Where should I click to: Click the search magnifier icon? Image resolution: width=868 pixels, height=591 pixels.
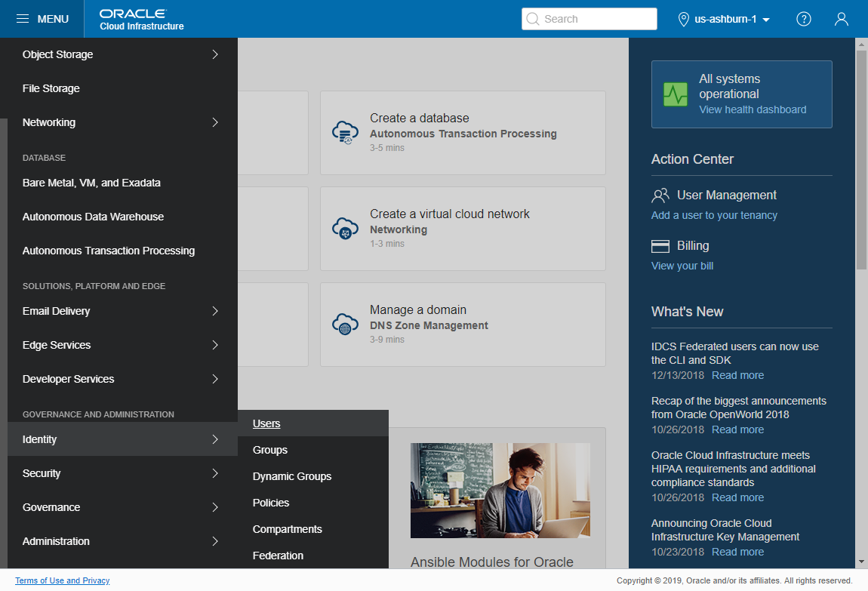[x=533, y=18]
